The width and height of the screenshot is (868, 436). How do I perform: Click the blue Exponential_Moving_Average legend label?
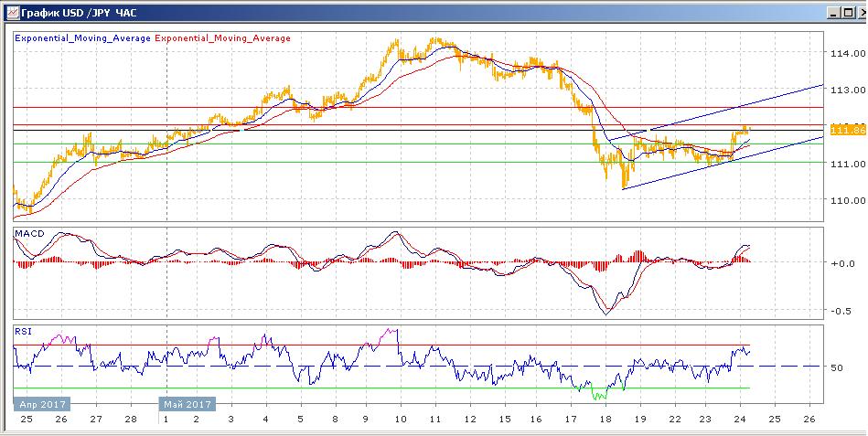point(82,38)
